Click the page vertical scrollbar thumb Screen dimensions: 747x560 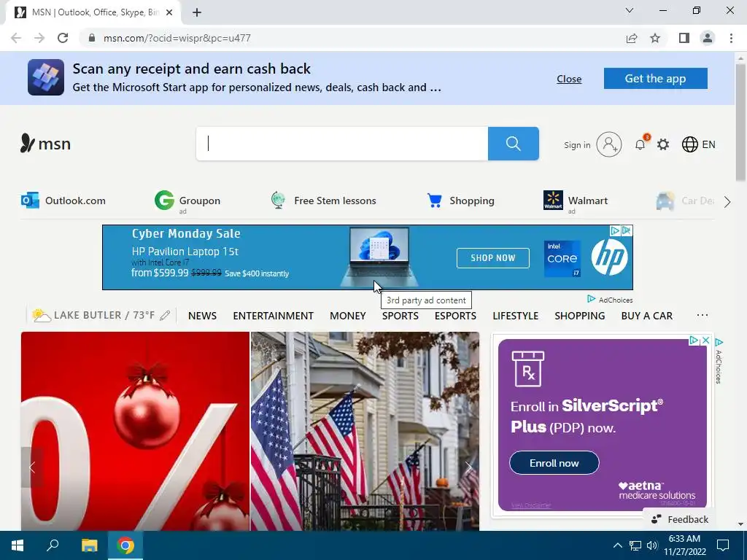point(741,122)
